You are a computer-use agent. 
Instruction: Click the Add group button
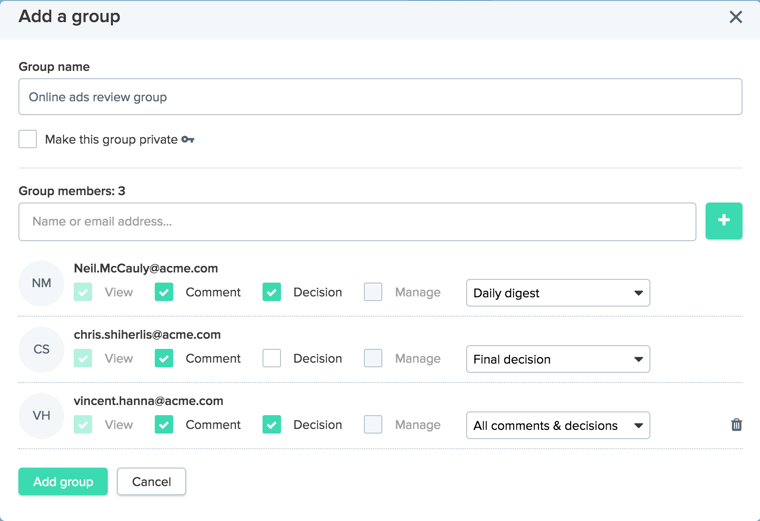coord(63,482)
